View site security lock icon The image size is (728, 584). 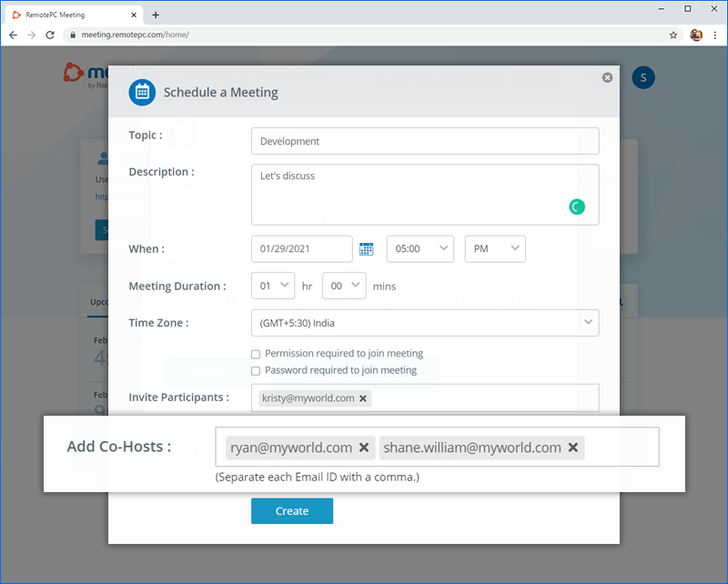(x=73, y=35)
